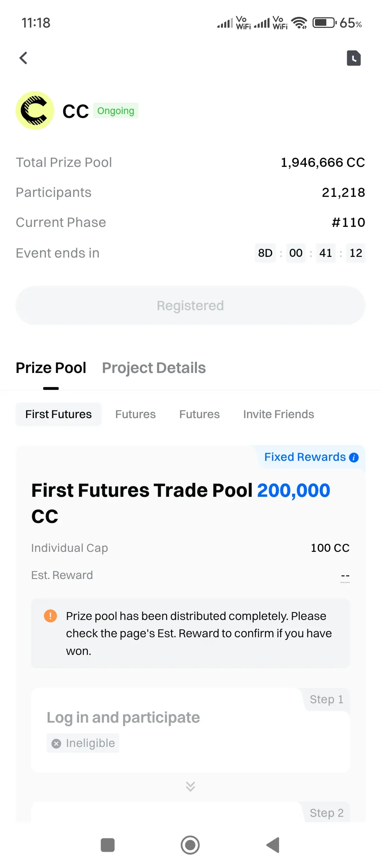Select the Prize Pool tab
381x868 pixels.
pos(51,368)
